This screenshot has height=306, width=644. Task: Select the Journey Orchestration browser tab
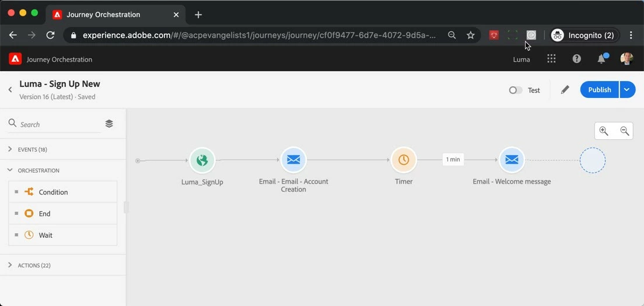(116, 15)
